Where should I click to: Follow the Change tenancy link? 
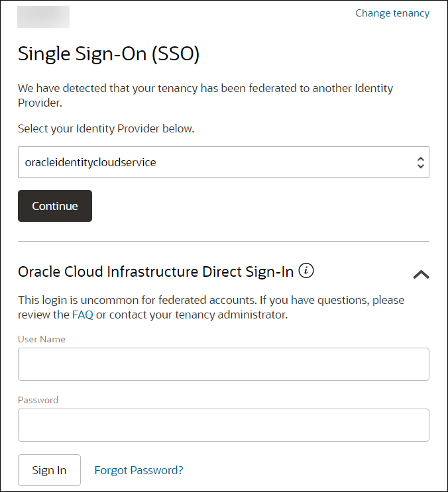[x=392, y=13]
